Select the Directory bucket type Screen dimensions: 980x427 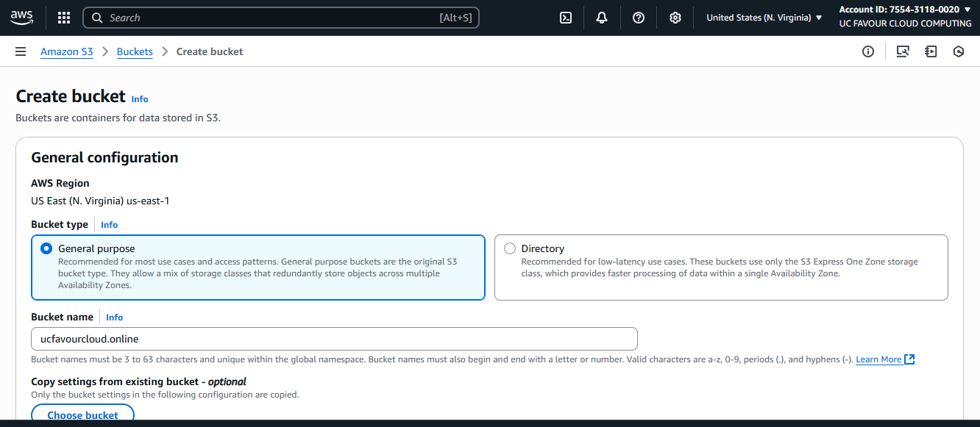(x=510, y=248)
